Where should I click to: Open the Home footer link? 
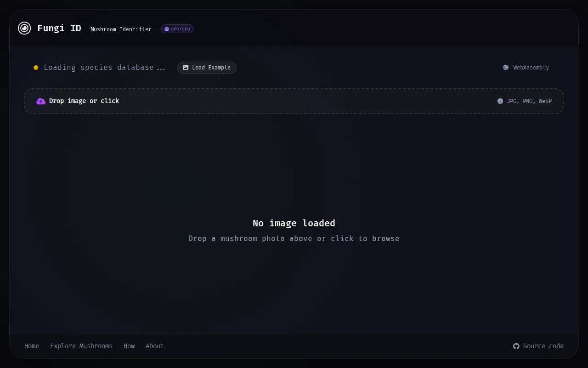pyautogui.click(x=32, y=346)
